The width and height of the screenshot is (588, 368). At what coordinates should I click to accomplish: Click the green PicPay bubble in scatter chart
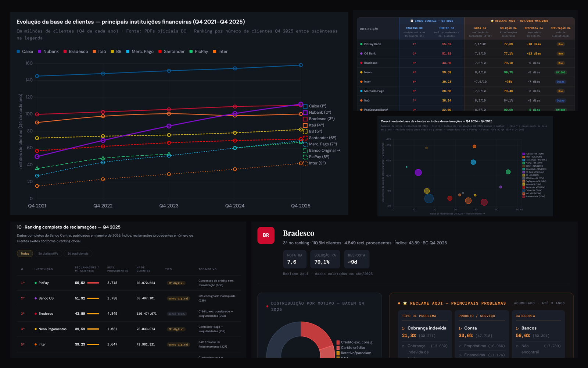tap(508, 172)
